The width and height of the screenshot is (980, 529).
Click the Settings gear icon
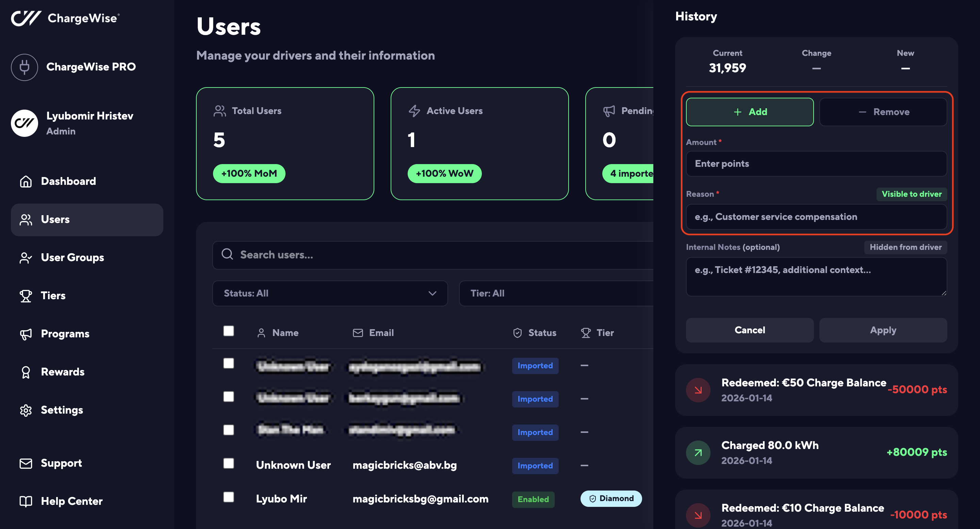(26, 410)
